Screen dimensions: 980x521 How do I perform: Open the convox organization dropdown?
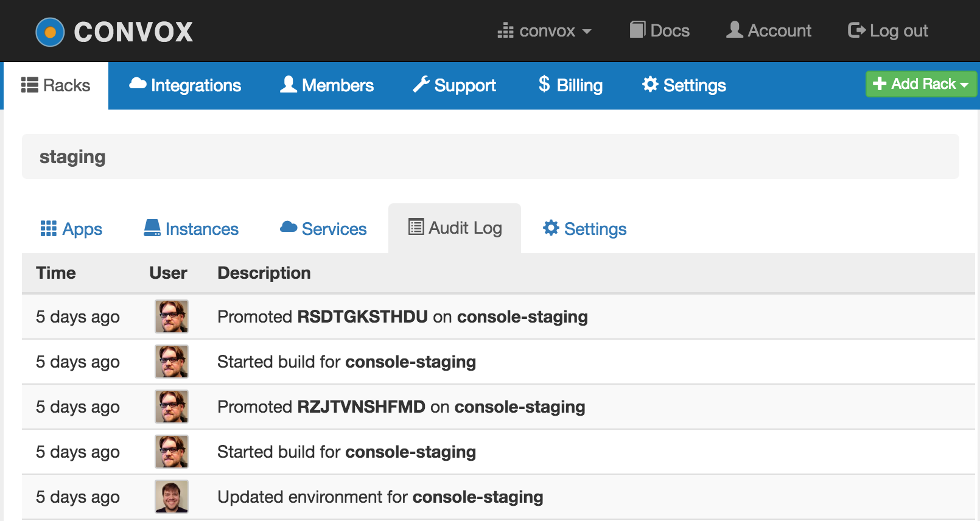point(545,30)
